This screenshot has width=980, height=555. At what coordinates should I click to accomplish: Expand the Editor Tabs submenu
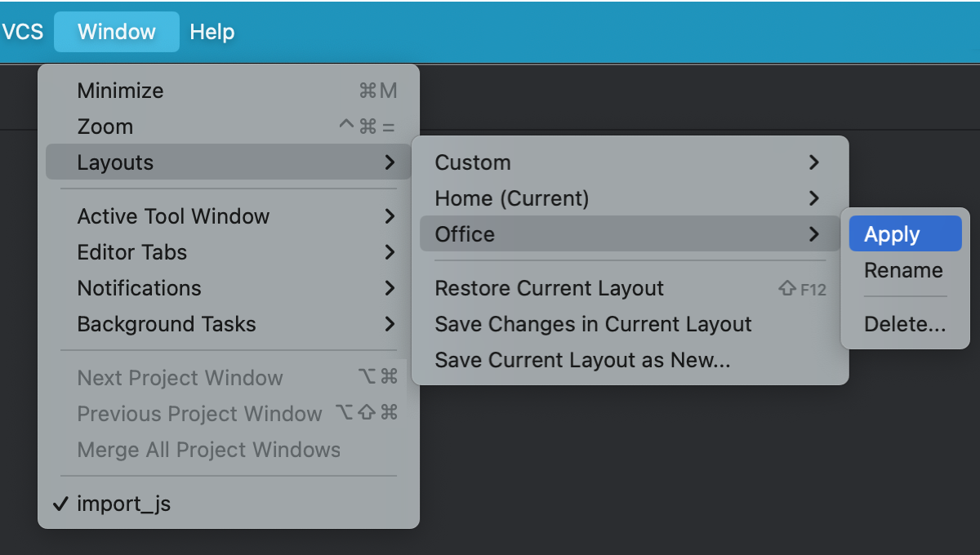(x=132, y=252)
